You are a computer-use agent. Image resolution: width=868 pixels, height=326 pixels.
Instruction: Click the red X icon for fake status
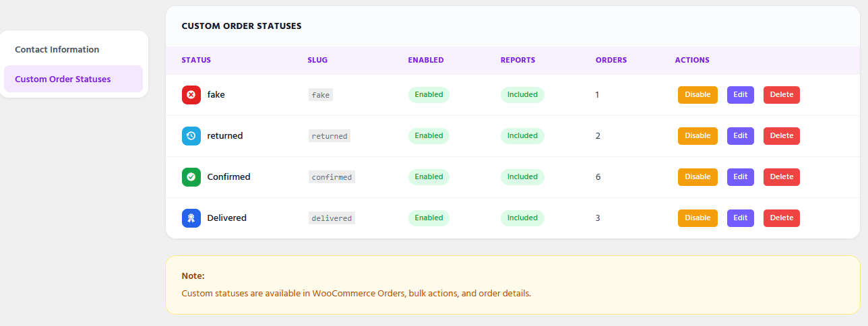coord(191,95)
